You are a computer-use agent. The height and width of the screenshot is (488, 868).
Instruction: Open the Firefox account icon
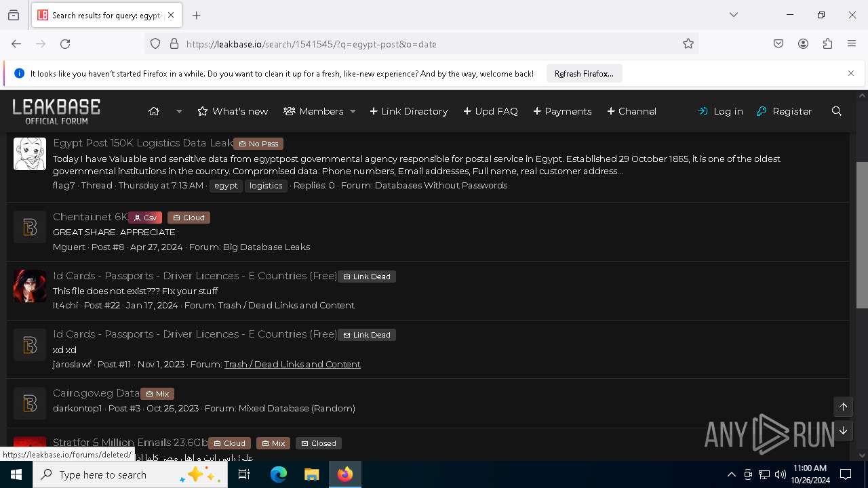click(803, 44)
